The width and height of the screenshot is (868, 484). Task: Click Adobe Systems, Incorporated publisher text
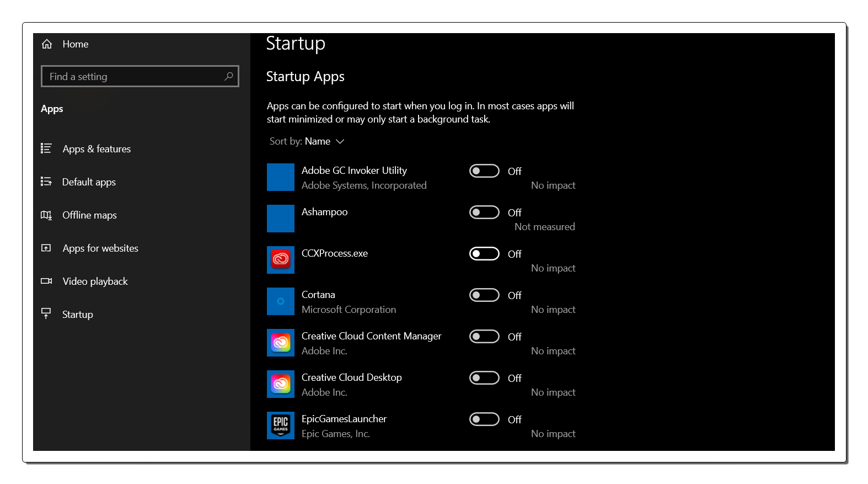364,185
